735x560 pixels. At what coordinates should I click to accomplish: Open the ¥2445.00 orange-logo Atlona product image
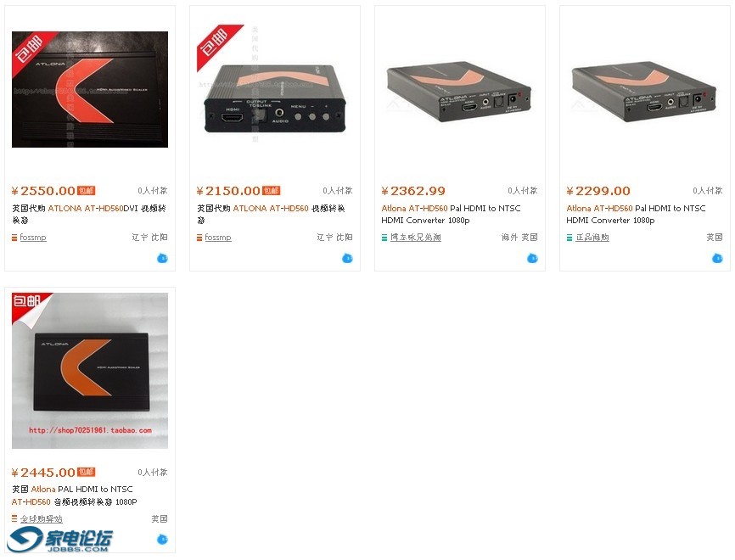point(90,371)
